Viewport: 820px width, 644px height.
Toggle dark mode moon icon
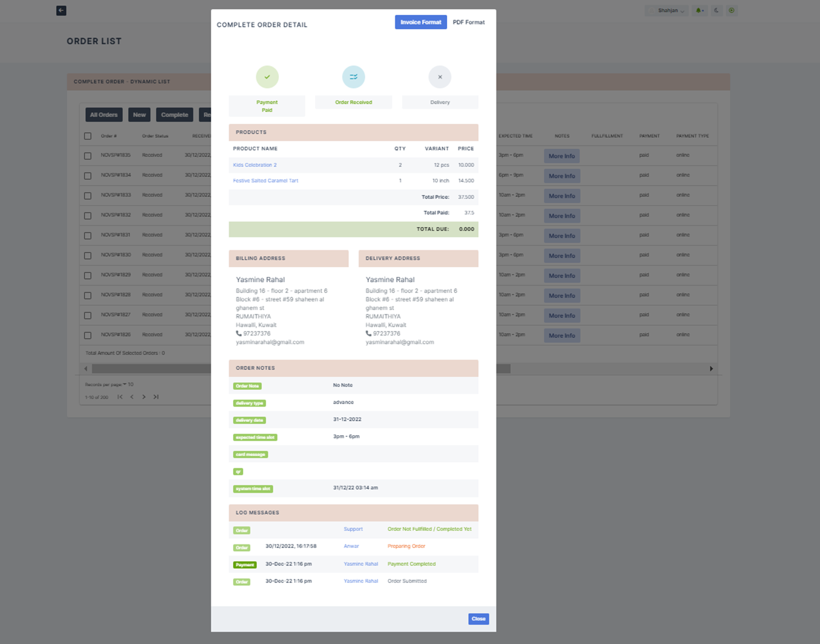point(716,10)
